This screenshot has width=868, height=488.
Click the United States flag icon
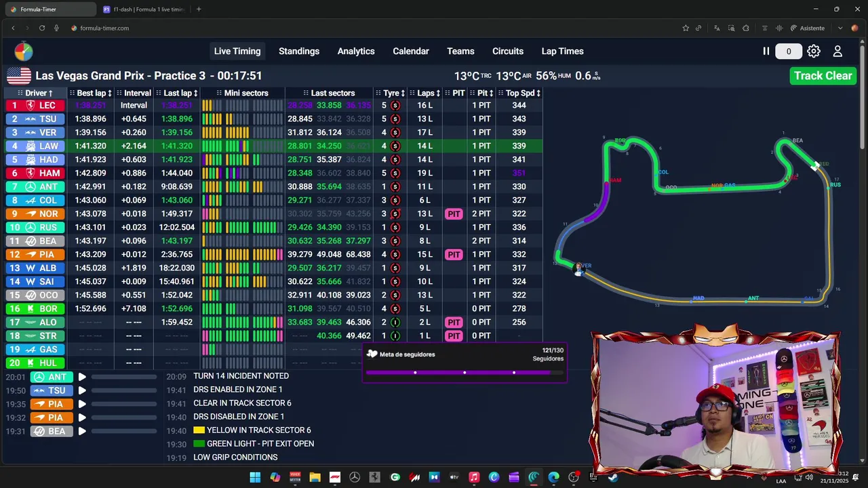point(19,76)
